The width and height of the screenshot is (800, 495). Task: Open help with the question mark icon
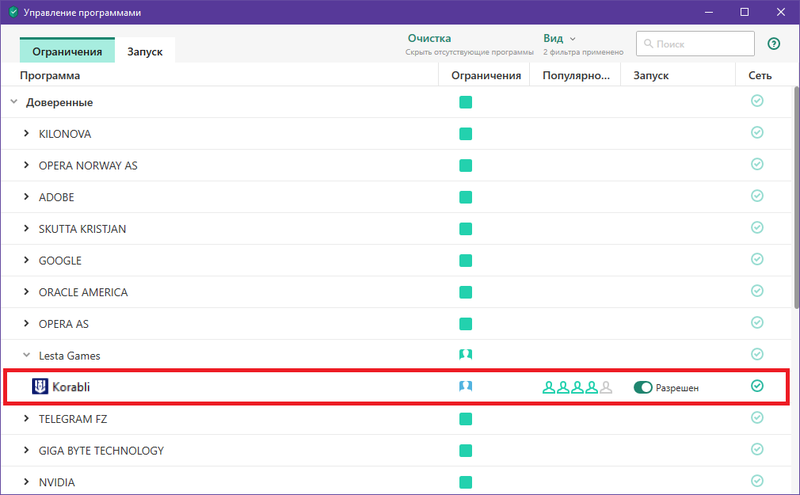(x=773, y=44)
